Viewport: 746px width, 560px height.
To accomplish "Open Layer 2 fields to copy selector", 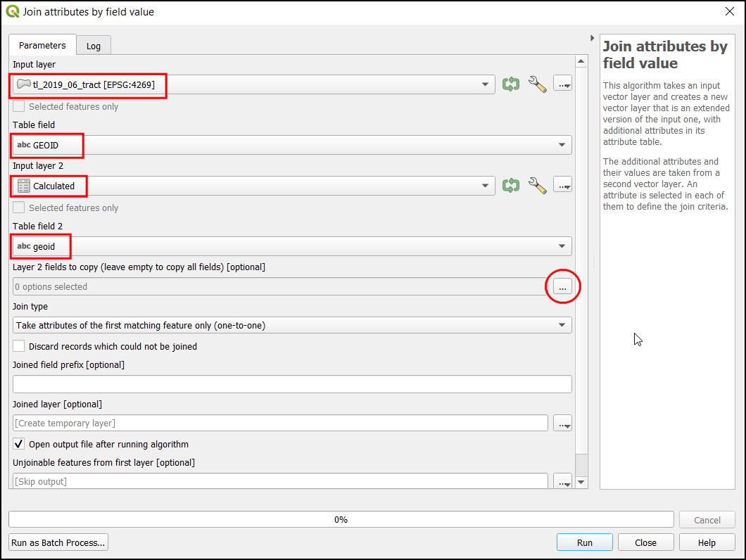I will click(562, 287).
